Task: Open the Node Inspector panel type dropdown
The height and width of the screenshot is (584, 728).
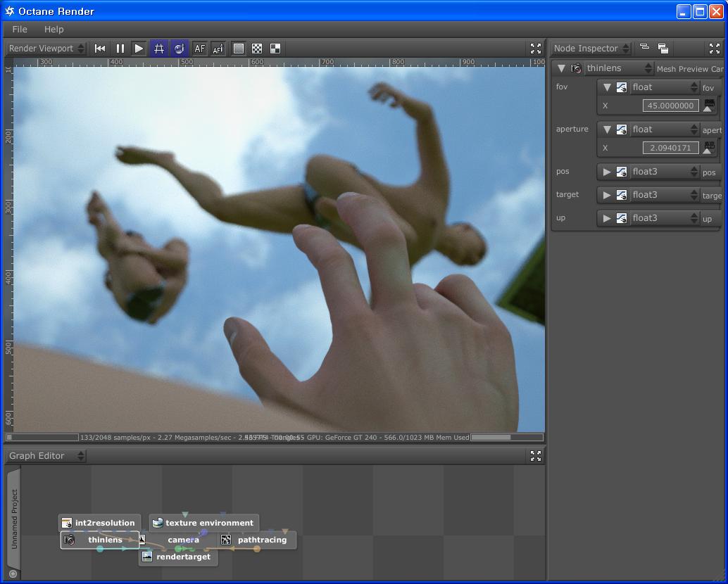Action: (591, 49)
